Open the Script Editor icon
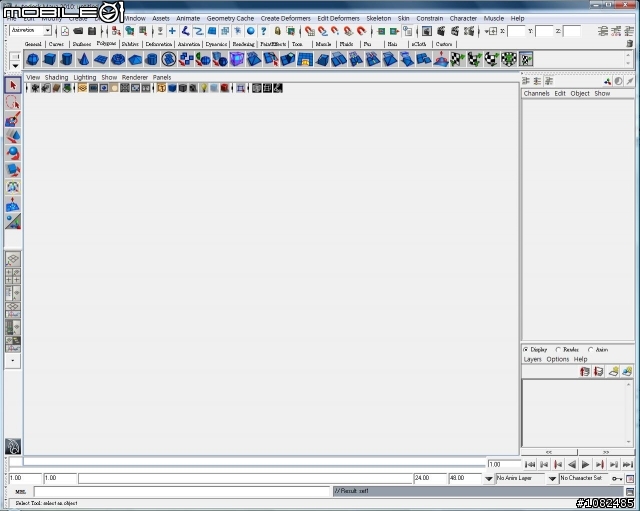This screenshot has width=640, height=511. point(630,491)
